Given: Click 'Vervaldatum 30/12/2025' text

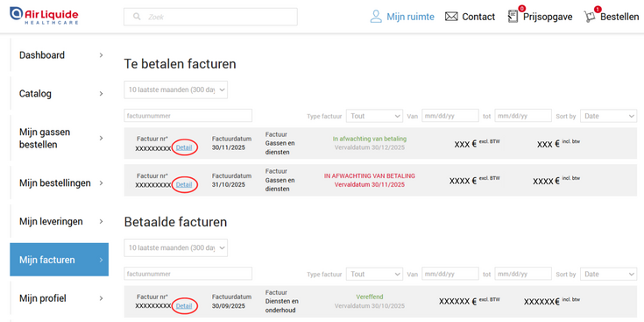Looking at the screenshot, I should coord(370,147).
